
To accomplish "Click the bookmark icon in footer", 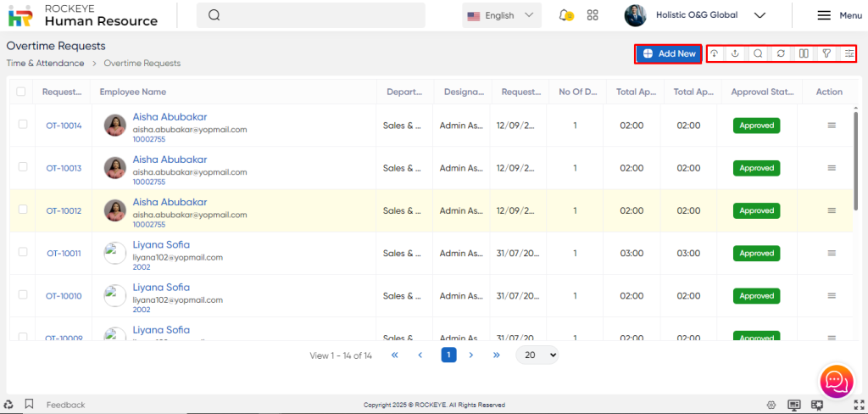I will [x=29, y=405].
